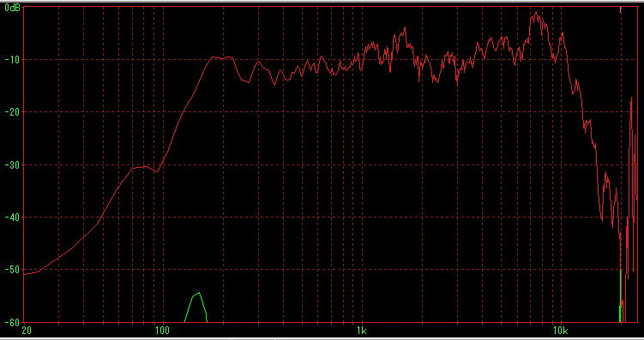Click the -50 dB axis label
The image size is (644, 340).
(x=12, y=270)
